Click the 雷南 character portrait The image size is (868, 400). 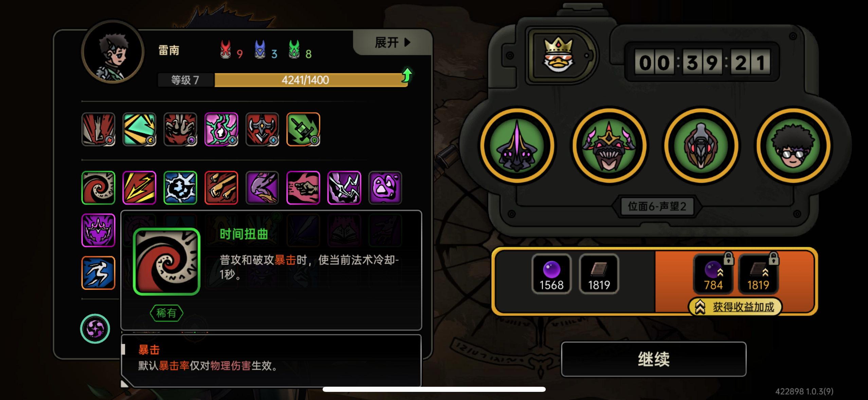tap(113, 52)
